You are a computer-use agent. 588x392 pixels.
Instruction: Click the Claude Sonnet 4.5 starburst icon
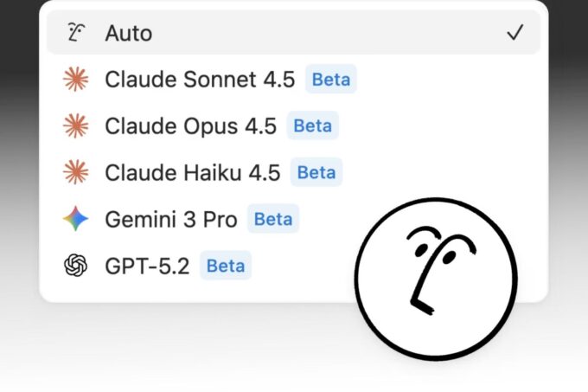[76, 80]
